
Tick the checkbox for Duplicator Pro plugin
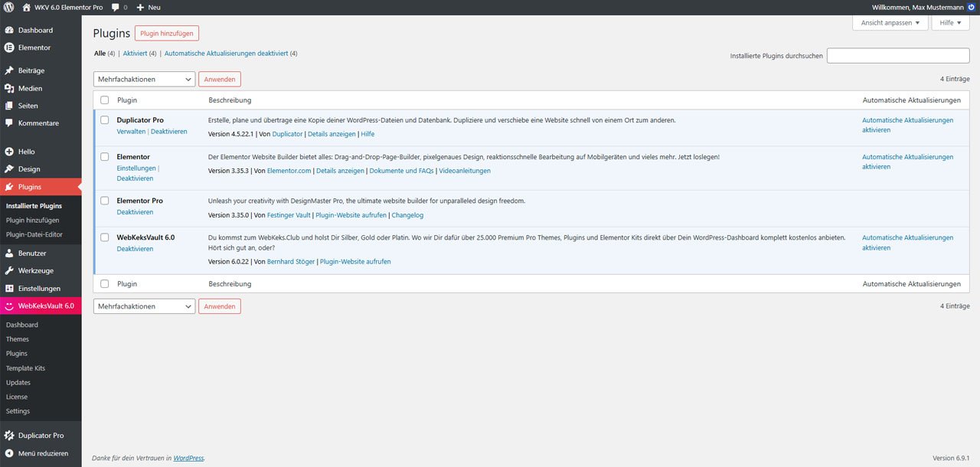click(x=105, y=120)
